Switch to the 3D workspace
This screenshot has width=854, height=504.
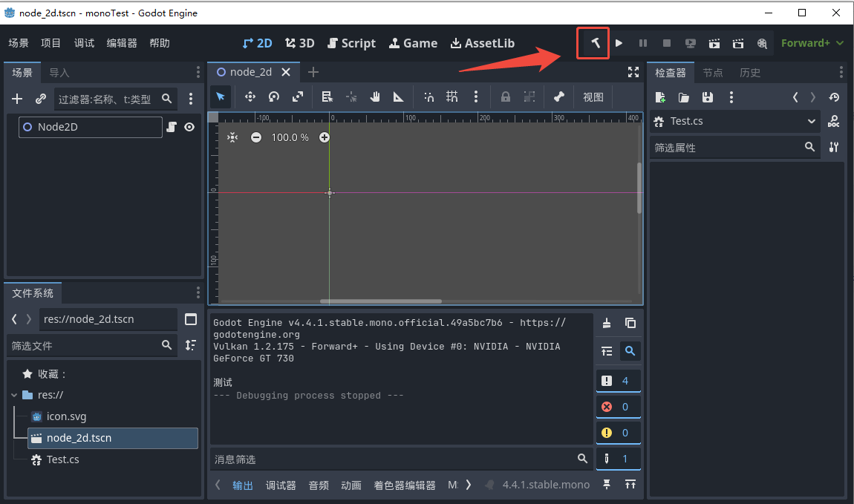click(x=299, y=43)
